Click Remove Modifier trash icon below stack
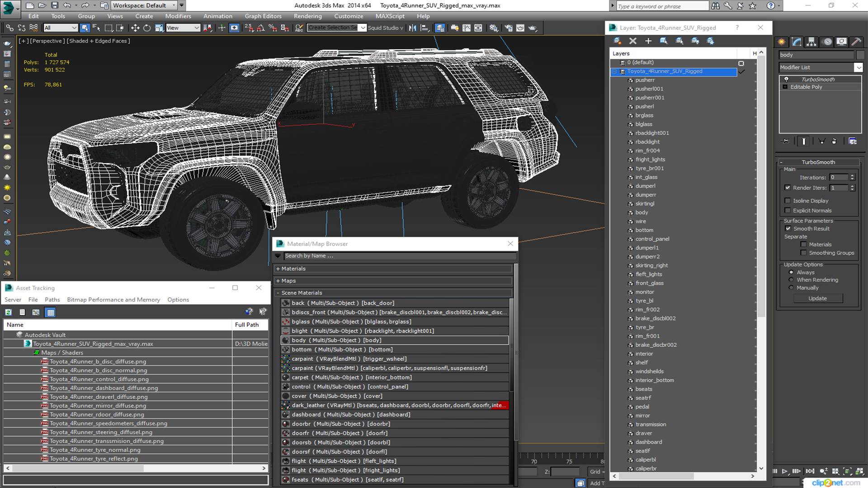The width and height of the screenshot is (868, 488). tap(834, 141)
